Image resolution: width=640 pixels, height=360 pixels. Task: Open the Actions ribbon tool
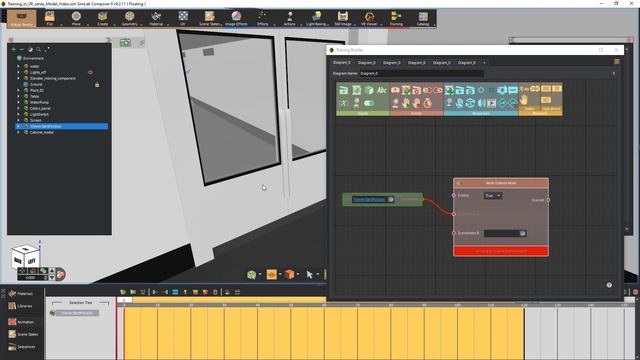click(x=289, y=18)
